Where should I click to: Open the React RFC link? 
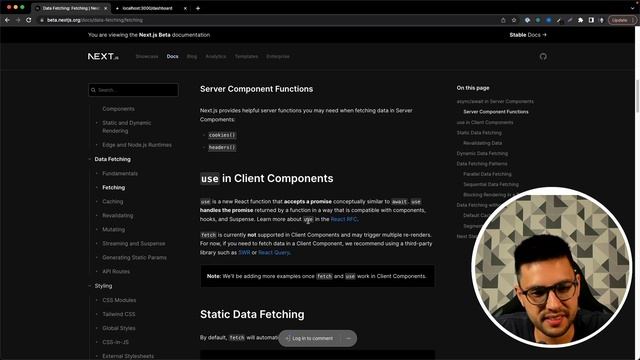tap(344, 219)
